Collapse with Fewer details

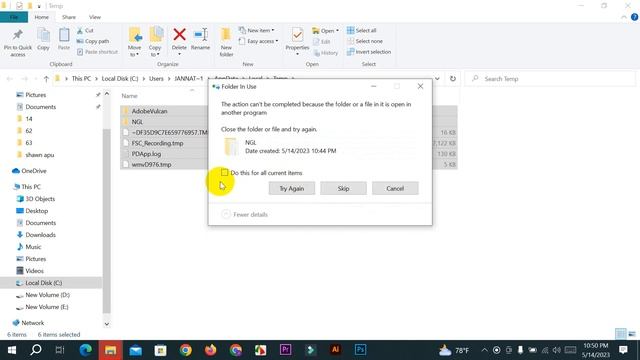tap(245, 214)
